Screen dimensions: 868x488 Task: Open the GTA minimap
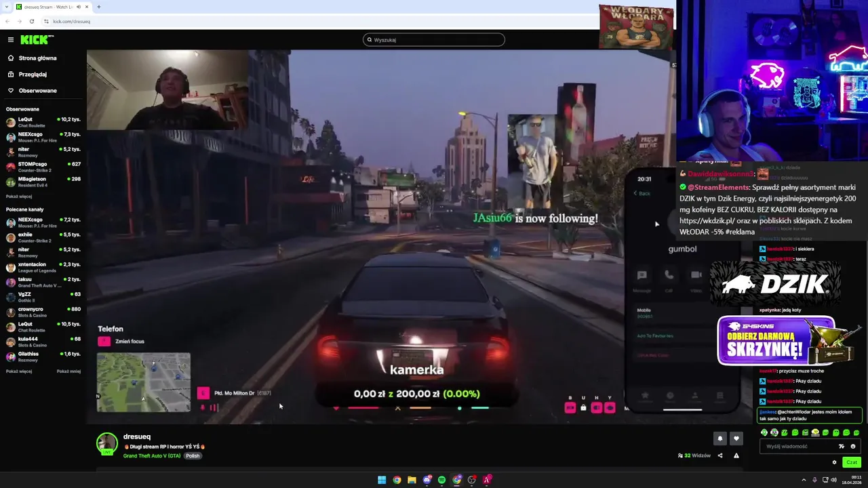(x=144, y=382)
